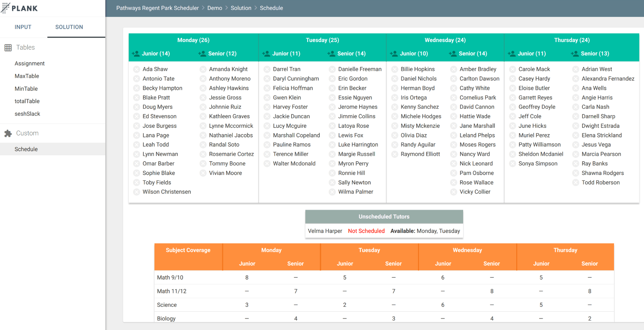
Task: Switch to the SOLUTION tab
Action: [x=69, y=27]
